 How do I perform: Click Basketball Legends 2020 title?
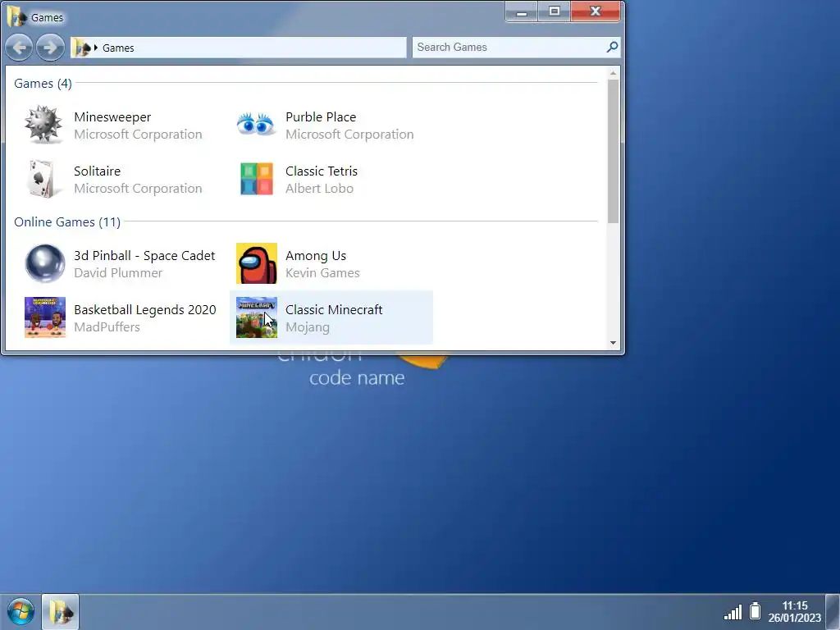coord(145,309)
